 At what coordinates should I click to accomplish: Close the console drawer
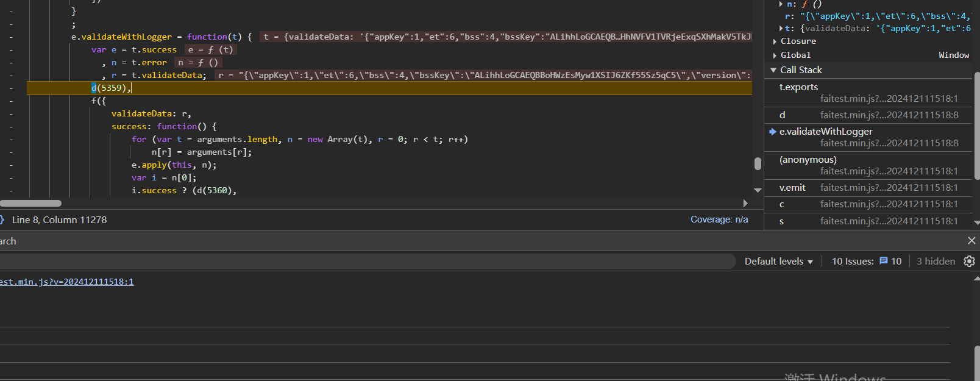971,241
